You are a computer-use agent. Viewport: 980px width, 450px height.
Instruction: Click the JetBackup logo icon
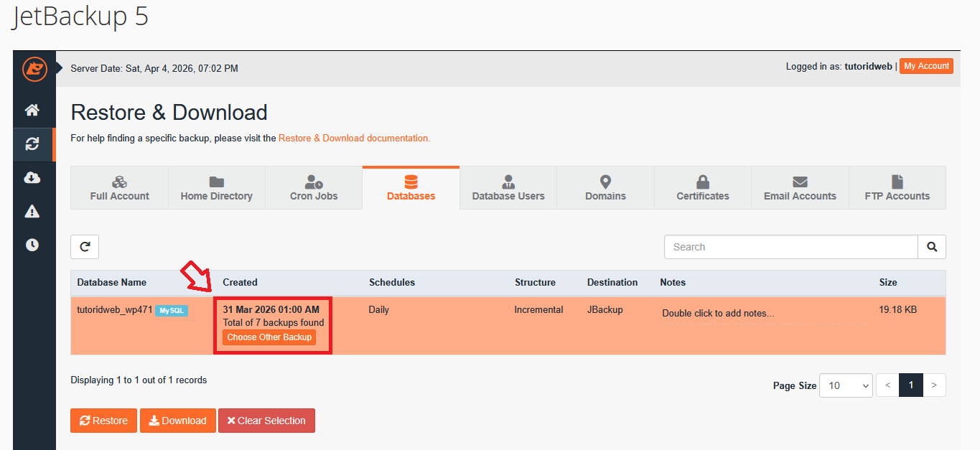pos(34,70)
